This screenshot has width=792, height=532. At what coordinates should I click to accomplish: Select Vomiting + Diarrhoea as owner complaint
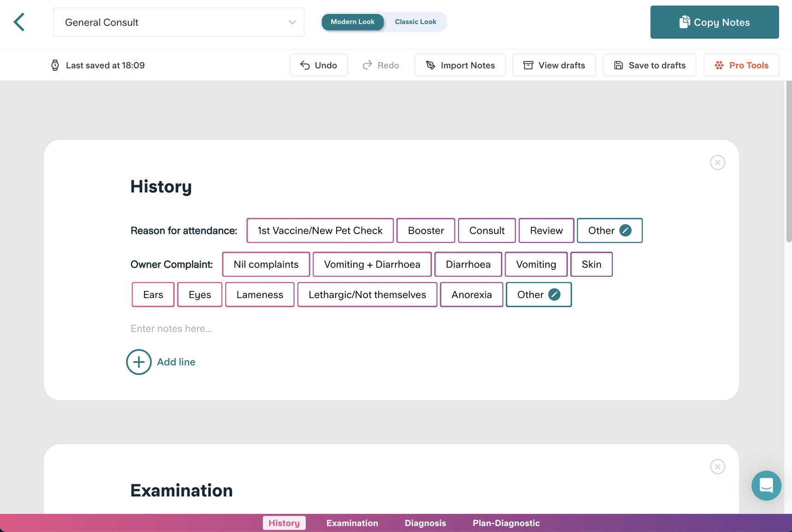pyautogui.click(x=372, y=264)
